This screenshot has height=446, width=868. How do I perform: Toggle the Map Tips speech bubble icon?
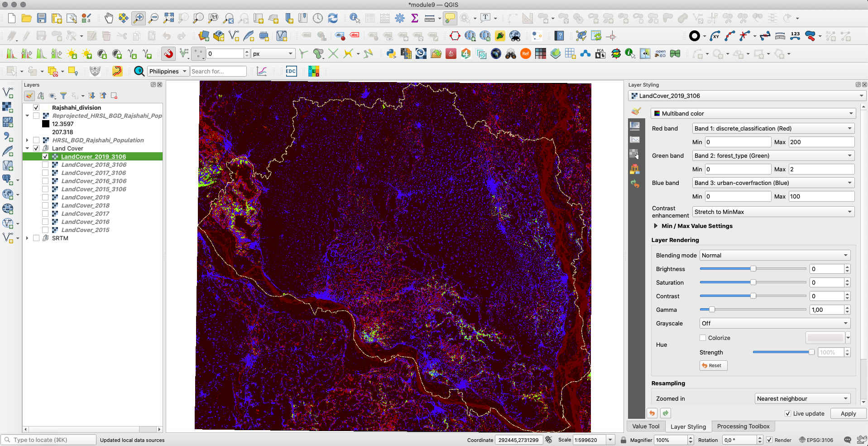450,18
